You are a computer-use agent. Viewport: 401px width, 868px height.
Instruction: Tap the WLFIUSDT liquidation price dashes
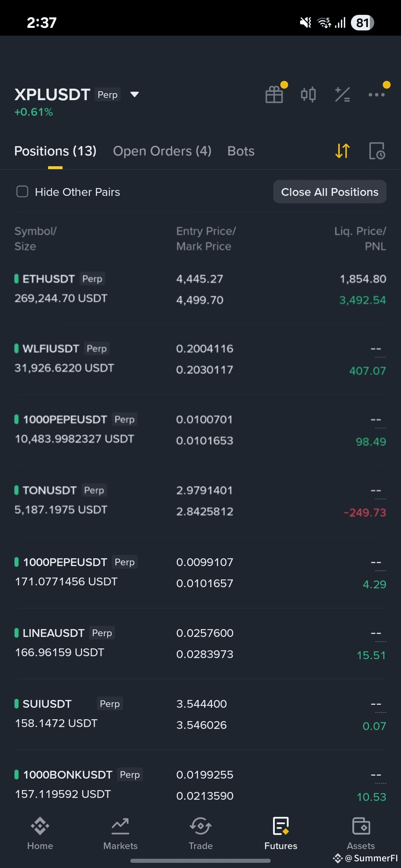coord(376,349)
